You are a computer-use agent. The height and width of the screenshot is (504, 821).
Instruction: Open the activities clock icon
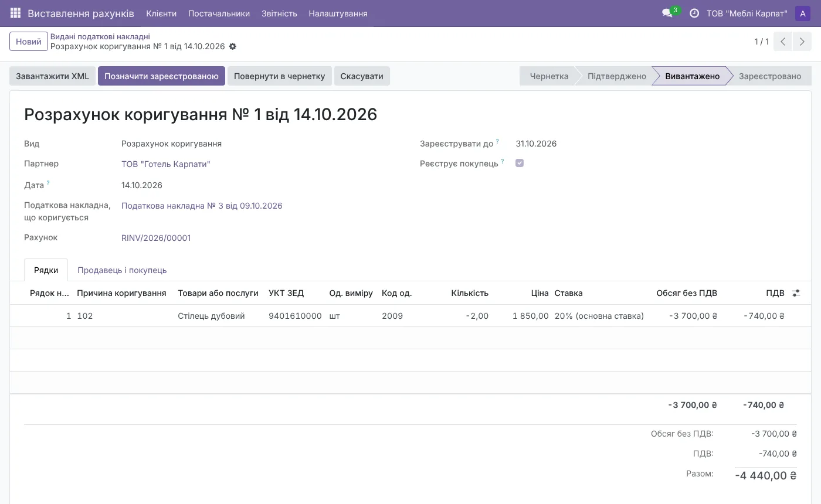pyautogui.click(x=694, y=13)
